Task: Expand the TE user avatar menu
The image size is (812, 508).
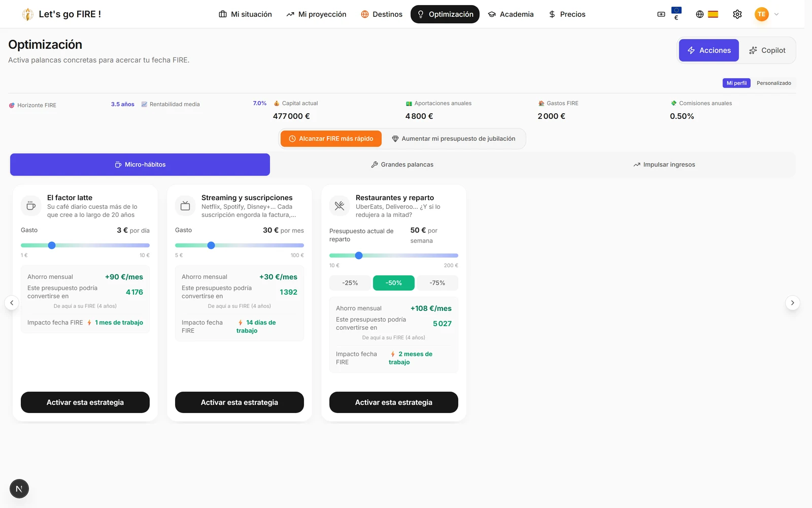Action: click(766, 14)
